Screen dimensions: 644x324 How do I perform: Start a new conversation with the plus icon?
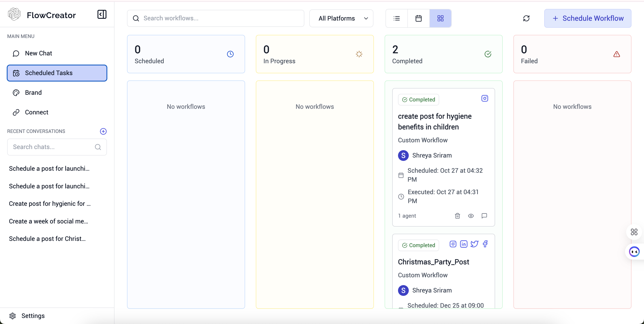click(x=103, y=131)
